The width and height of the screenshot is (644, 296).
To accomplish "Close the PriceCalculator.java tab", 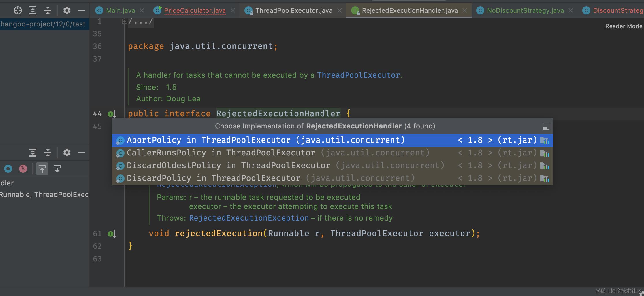I will [x=233, y=11].
